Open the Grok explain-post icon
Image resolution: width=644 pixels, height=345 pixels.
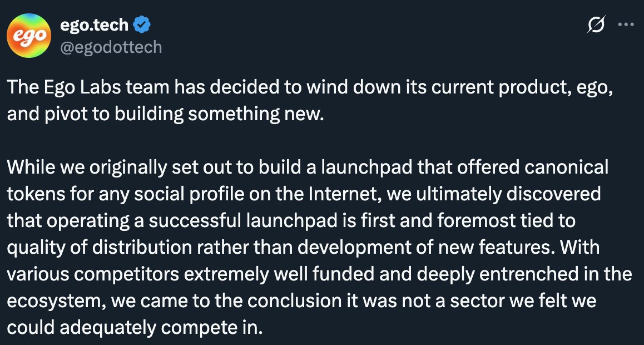coord(597,25)
